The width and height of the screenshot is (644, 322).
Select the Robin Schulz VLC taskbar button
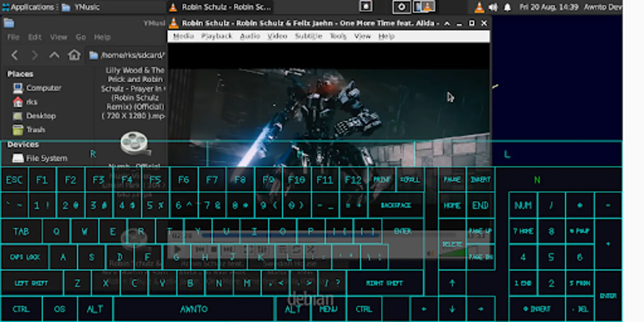[221, 7]
